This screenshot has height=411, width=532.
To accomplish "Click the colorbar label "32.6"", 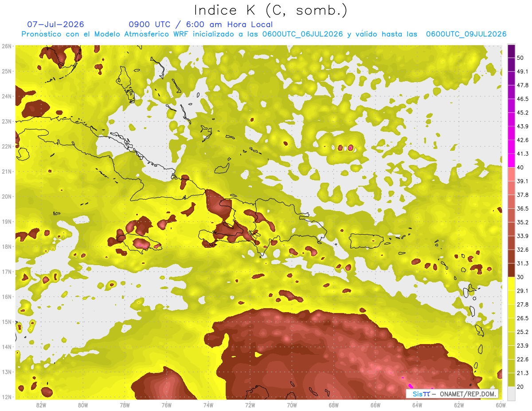I will 523,250.
